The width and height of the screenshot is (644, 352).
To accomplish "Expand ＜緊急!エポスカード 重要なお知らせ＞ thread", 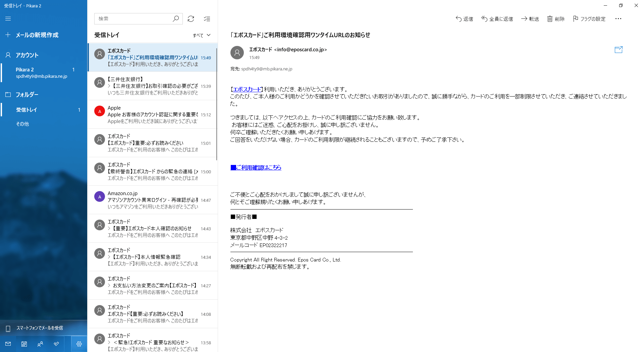I will [109, 343].
